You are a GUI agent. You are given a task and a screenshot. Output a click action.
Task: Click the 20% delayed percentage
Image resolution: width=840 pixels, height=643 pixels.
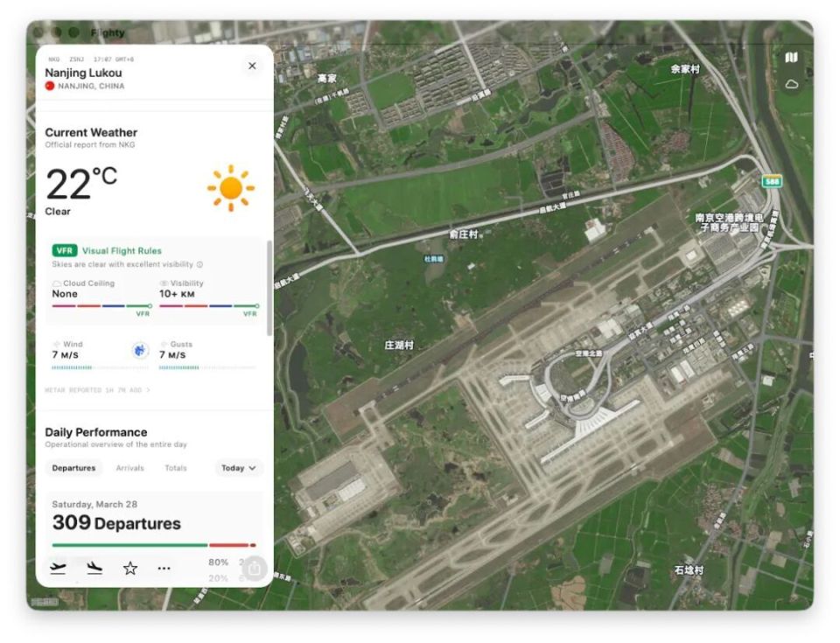click(x=219, y=578)
